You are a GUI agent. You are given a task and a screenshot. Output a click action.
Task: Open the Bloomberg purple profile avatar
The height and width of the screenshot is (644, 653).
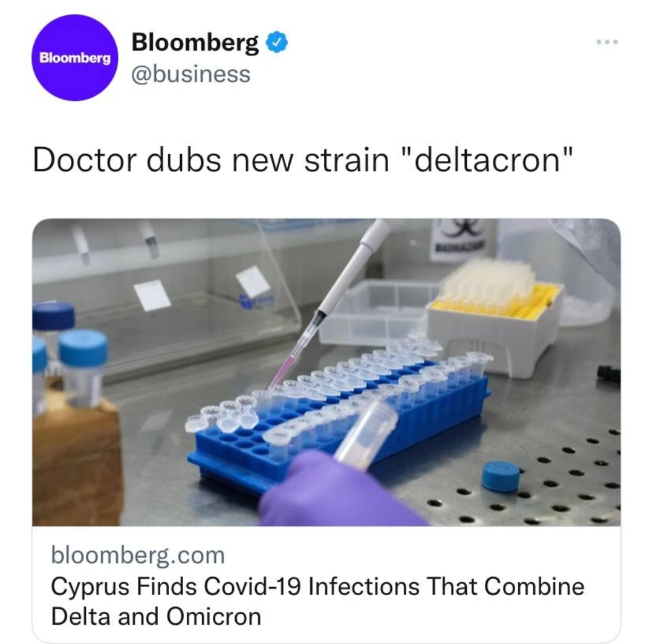[x=75, y=57]
